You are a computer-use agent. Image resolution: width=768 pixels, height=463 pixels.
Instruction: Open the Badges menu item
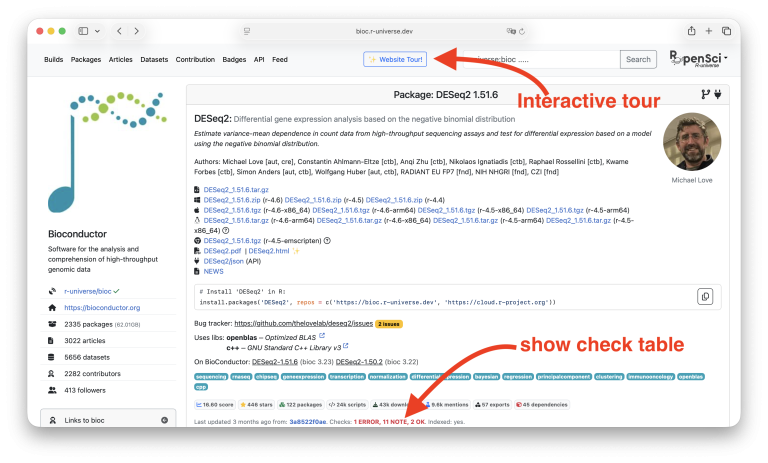[x=234, y=60]
